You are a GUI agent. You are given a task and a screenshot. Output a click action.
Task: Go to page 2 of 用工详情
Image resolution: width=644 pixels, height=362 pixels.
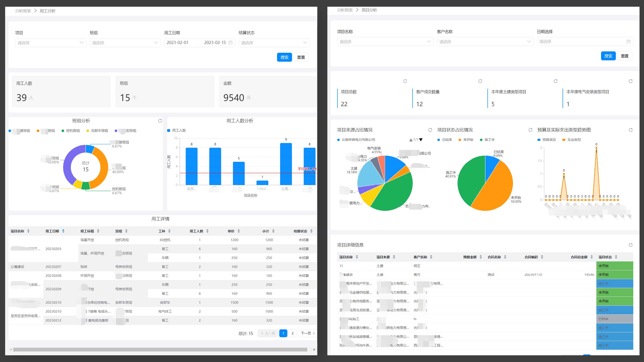pyautogui.click(x=292, y=333)
